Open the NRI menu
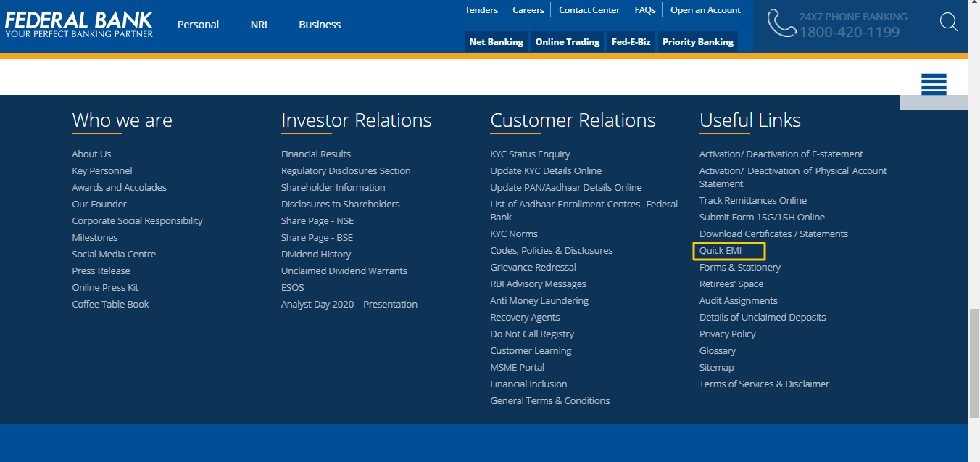The image size is (980, 462). (x=259, y=25)
